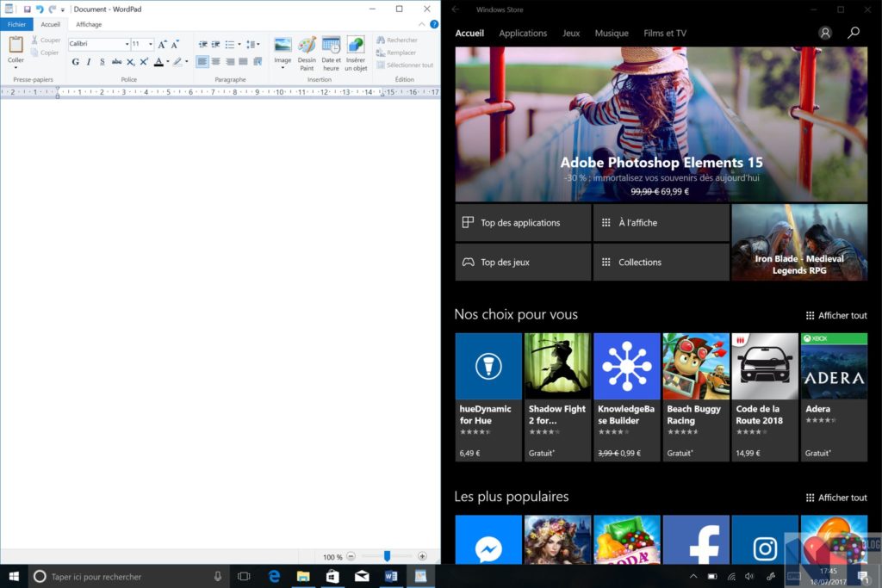Open search magnifier in Windows Store
This screenshot has width=882, height=588.
854,33
